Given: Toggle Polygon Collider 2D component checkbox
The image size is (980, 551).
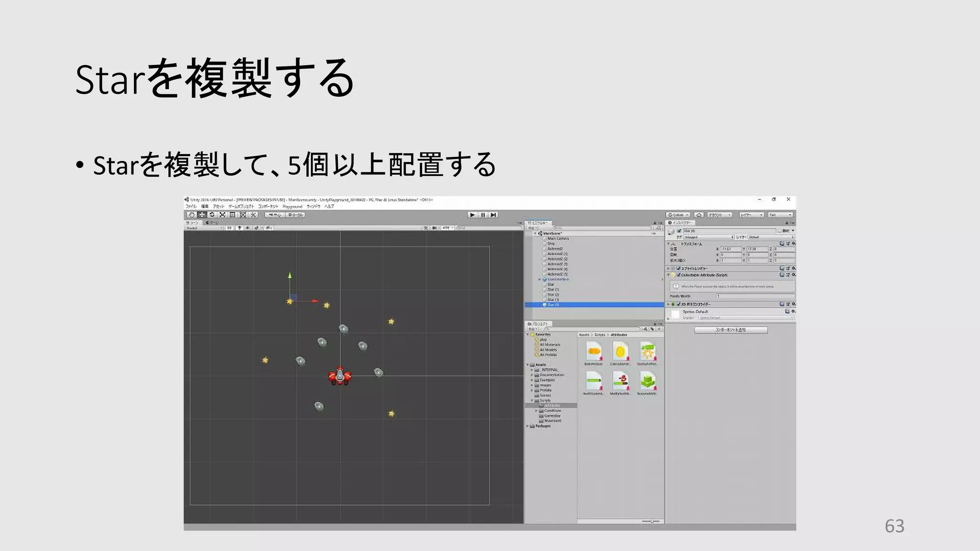Looking at the screenshot, I should pyautogui.click(x=678, y=304).
